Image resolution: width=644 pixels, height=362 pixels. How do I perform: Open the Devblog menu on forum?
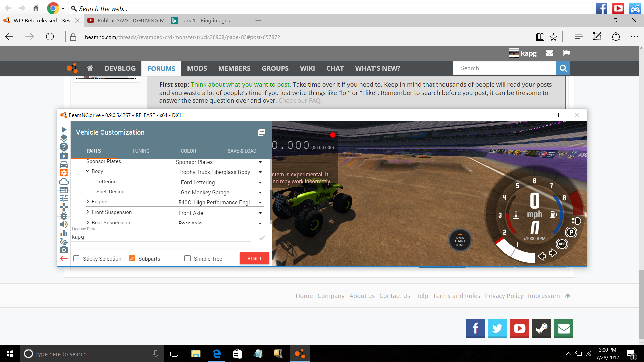tap(120, 68)
